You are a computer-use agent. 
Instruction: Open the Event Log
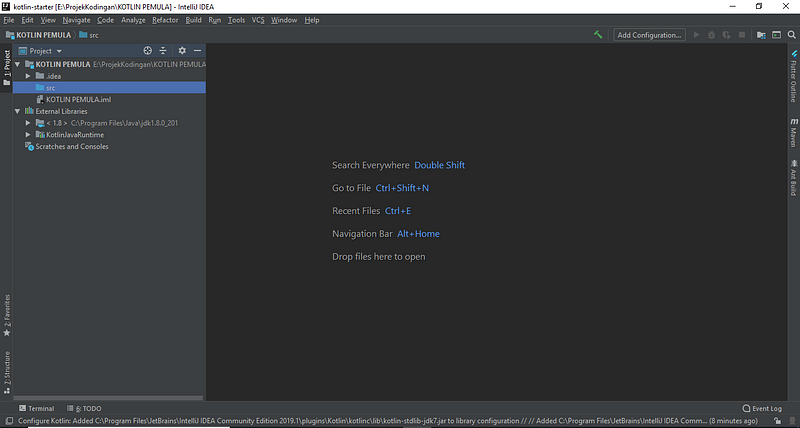[762, 409]
